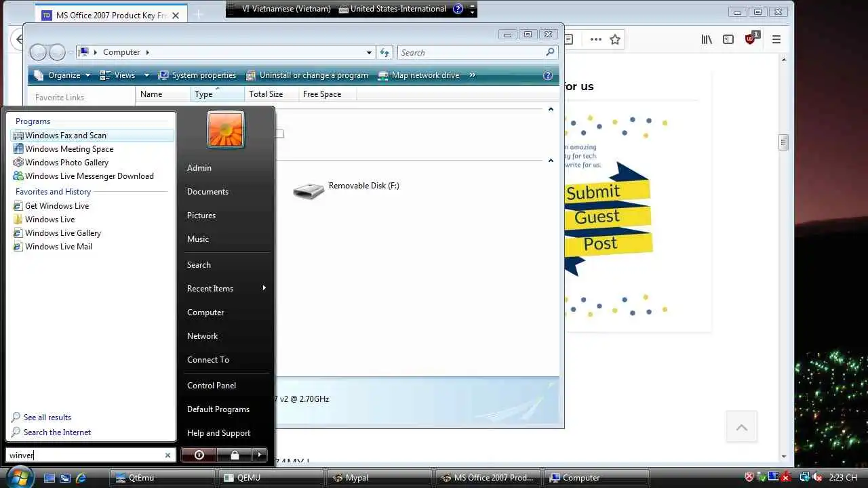
Task: Click the Start menu power button
Action: [x=199, y=455]
